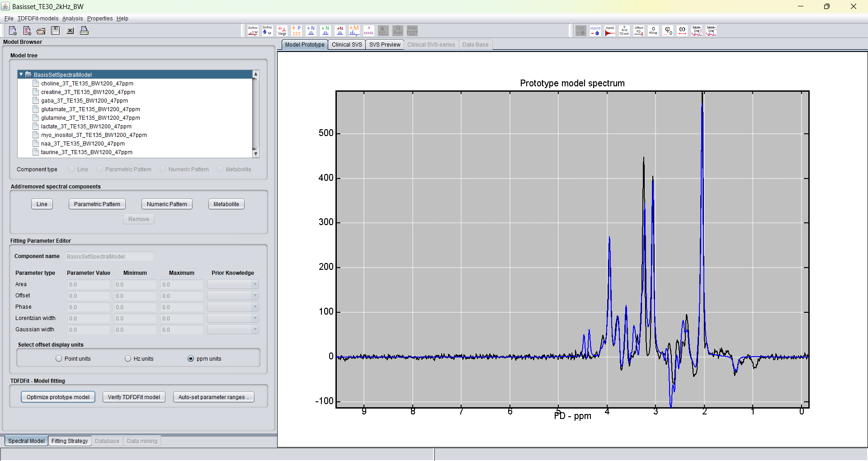Screen dimensions: 868x461
Task: Click Optimize prototype model button
Action: click(x=58, y=397)
